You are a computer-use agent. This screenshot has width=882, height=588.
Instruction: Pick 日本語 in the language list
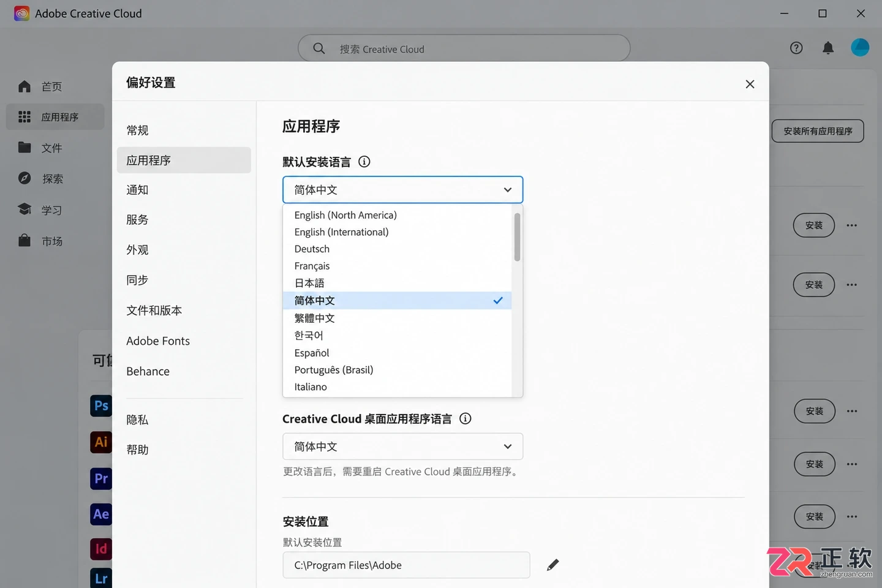[x=397, y=283]
